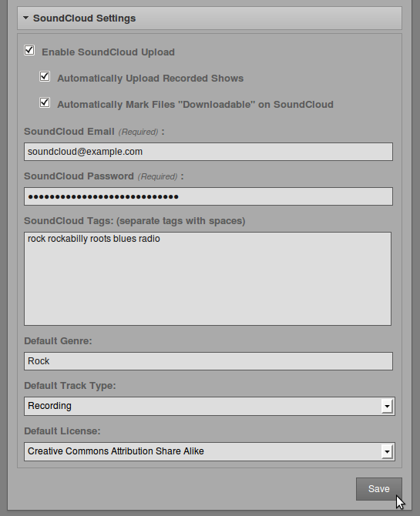The image size is (420, 516).
Task: Click the SoundCloud Settings header title
Action: coord(84,18)
